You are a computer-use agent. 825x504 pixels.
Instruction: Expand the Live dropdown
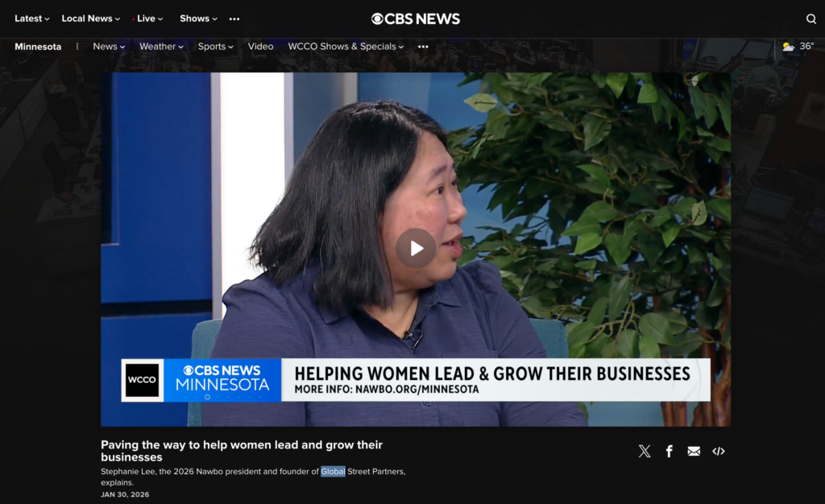point(147,18)
